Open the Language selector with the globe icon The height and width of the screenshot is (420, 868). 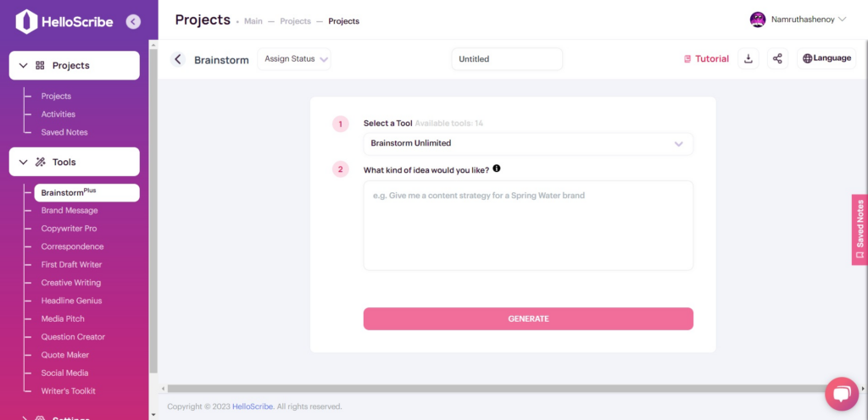click(x=826, y=58)
